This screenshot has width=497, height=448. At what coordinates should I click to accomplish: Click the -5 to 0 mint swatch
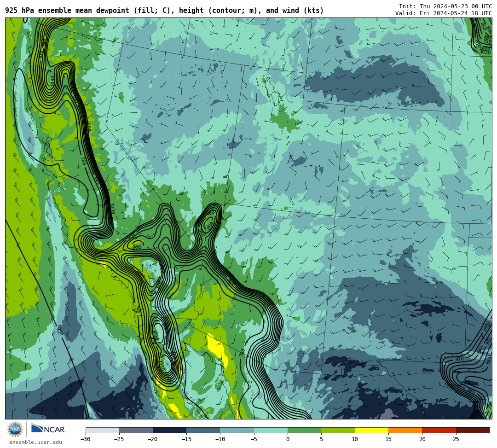click(271, 430)
